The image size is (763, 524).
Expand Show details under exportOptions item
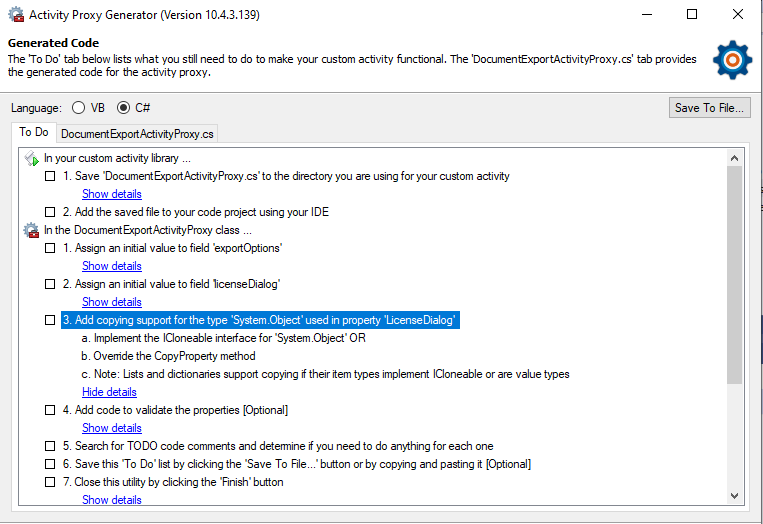tap(111, 266)
